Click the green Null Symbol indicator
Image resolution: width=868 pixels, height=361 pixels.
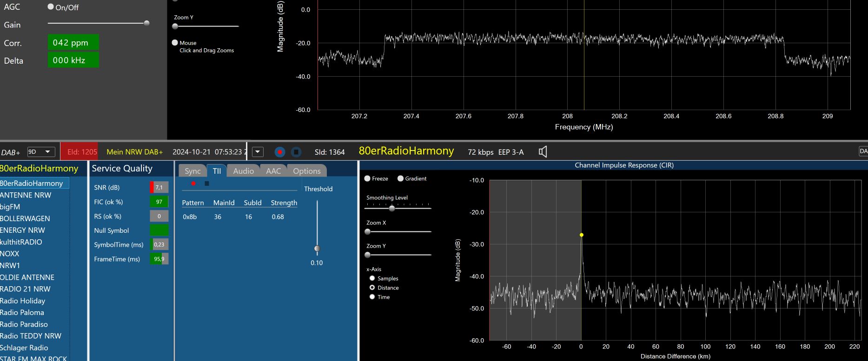(159, 230)
